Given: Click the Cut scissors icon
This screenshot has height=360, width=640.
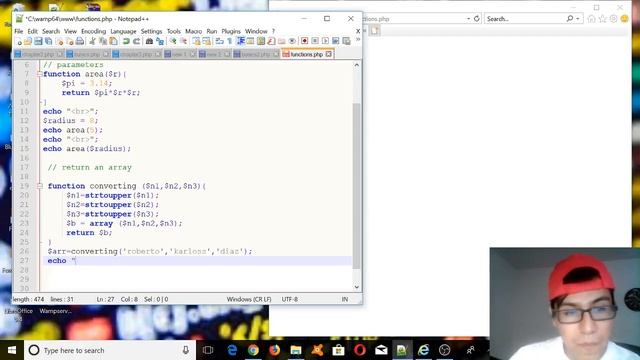Looking at the screenshot, I should point(93,41).
